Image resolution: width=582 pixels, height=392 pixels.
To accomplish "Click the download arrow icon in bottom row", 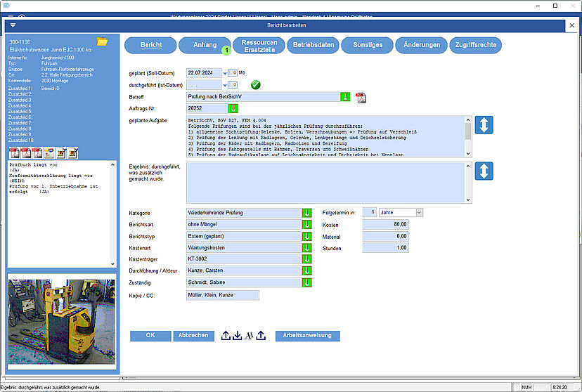I will pos(238,336).
